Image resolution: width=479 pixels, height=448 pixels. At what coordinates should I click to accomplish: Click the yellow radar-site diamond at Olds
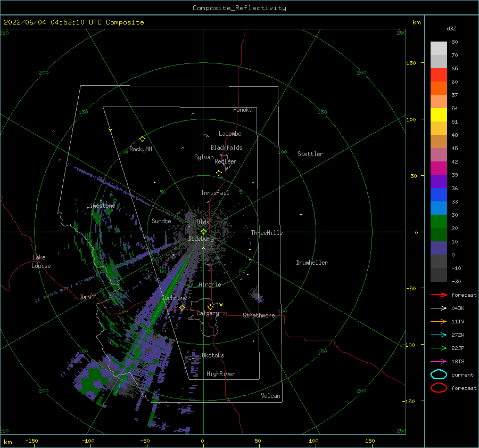coord(203,232)
